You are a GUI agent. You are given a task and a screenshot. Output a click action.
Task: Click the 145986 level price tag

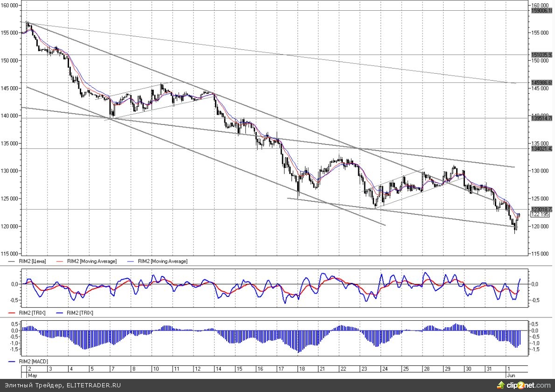541,83
